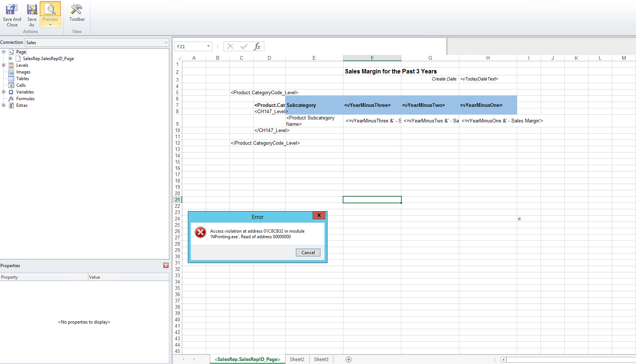
Task: Click the horizontal scrollbar left arrow
Action: (x=503, y=360)
